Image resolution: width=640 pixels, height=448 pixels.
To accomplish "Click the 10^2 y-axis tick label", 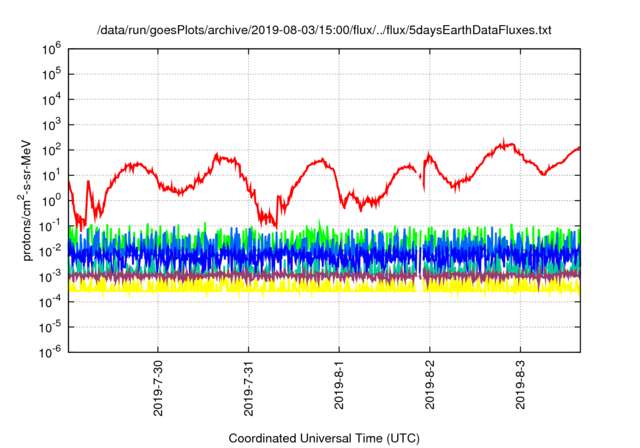I will pos(51,151).
